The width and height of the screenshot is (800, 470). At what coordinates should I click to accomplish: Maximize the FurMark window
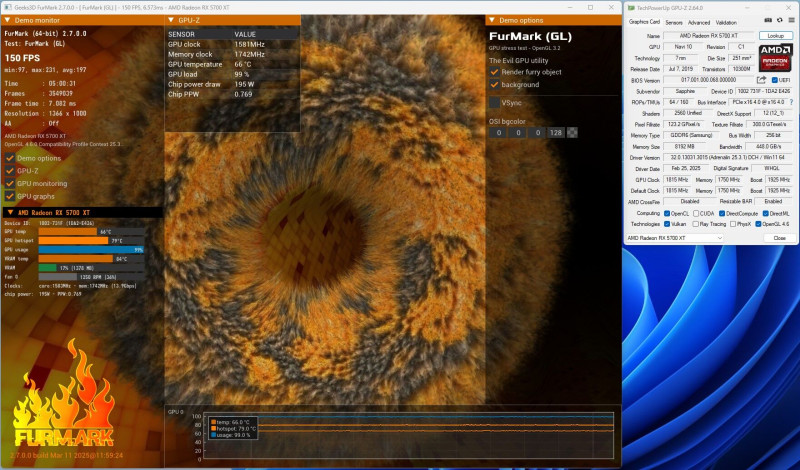tap(590, 7)
